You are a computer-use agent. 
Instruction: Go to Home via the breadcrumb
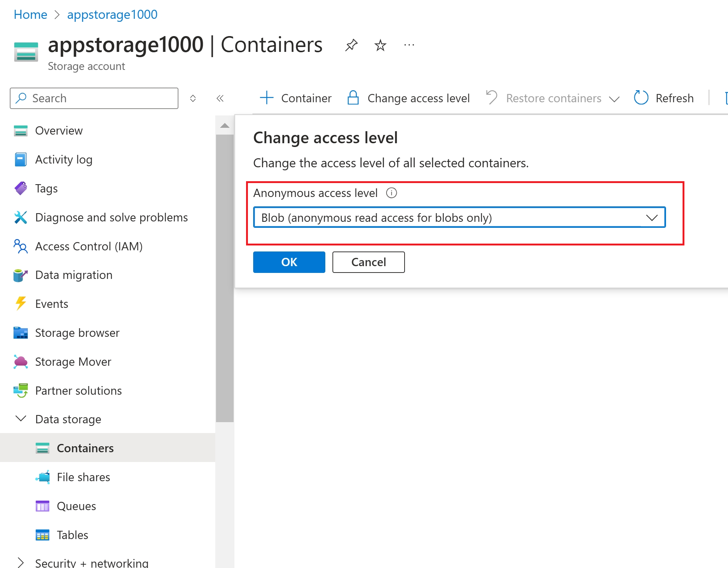click(30, 15)
